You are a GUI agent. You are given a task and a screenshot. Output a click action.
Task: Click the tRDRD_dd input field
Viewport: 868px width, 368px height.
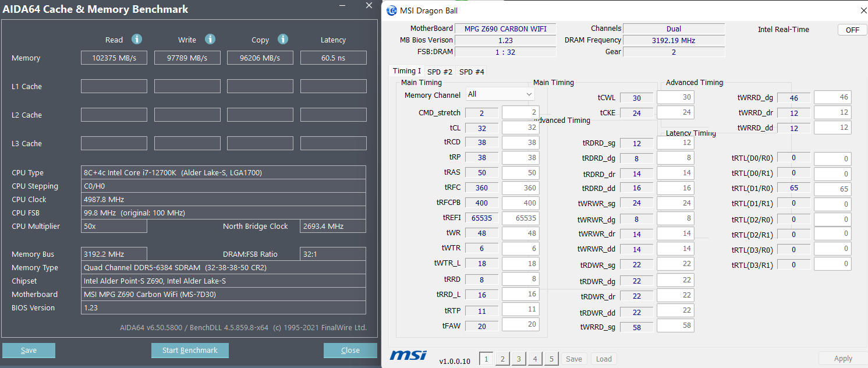pyautogui.click(x=675, y=188)
